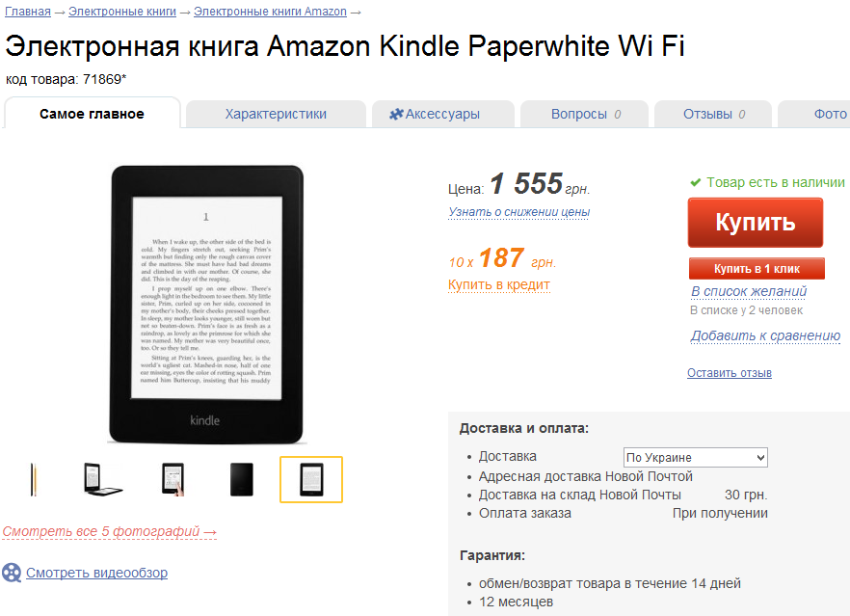Click the main Kindle product image
850x616 pixels.
click(x=206, y=305)
